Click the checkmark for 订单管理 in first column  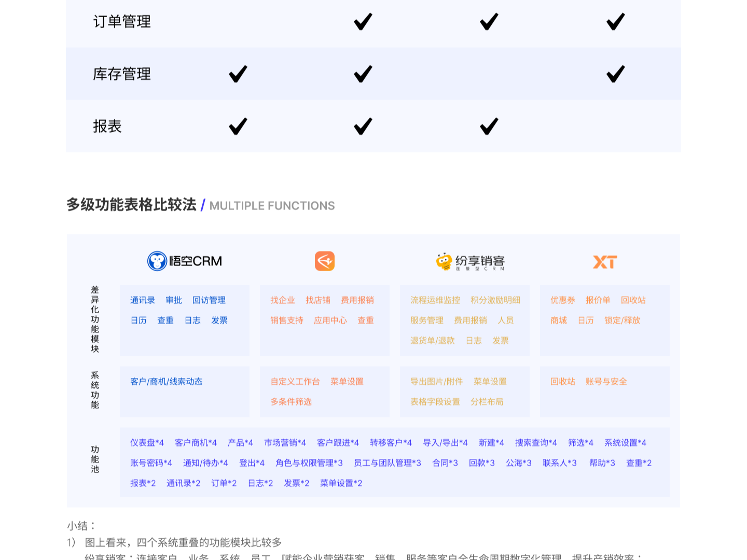pyautogui.click(x=362, y=22)
